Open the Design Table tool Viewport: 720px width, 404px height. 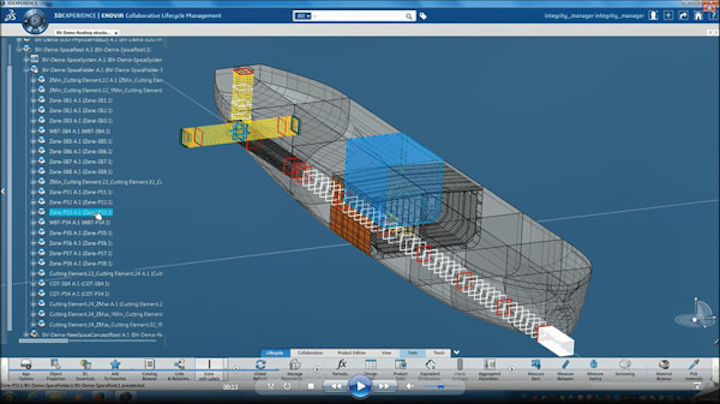(371, 369)
